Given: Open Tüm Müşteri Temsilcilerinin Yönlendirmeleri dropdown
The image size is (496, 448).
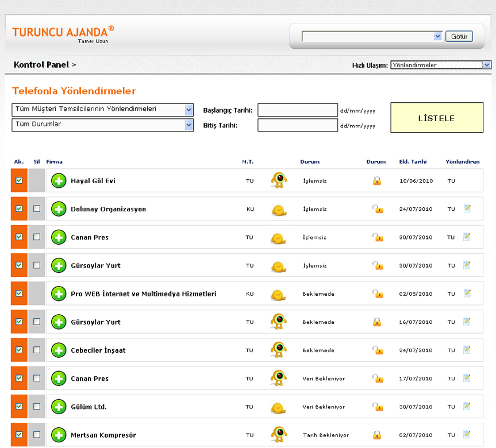Looking at the screenshot, I should (102, 110).
